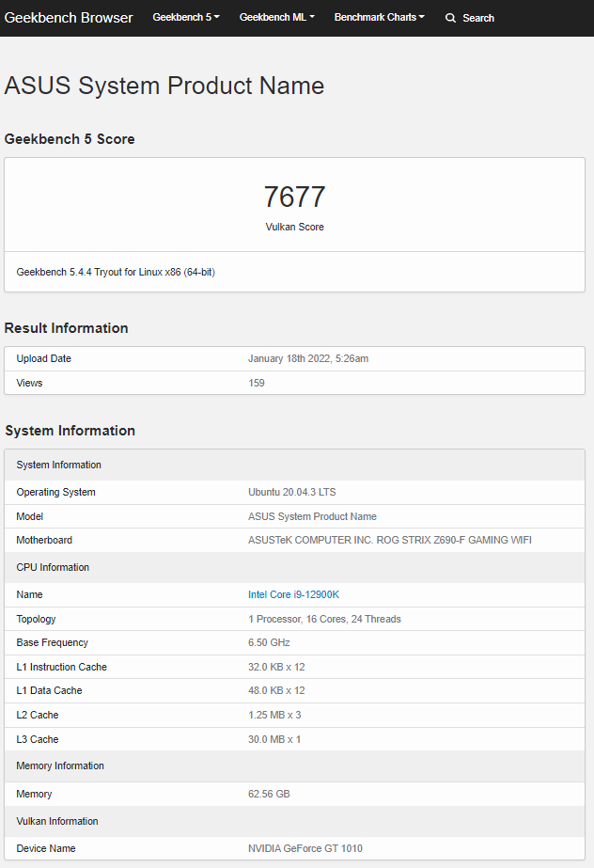
Task: Click the Motherboard row label
Action: click(44, 541)
